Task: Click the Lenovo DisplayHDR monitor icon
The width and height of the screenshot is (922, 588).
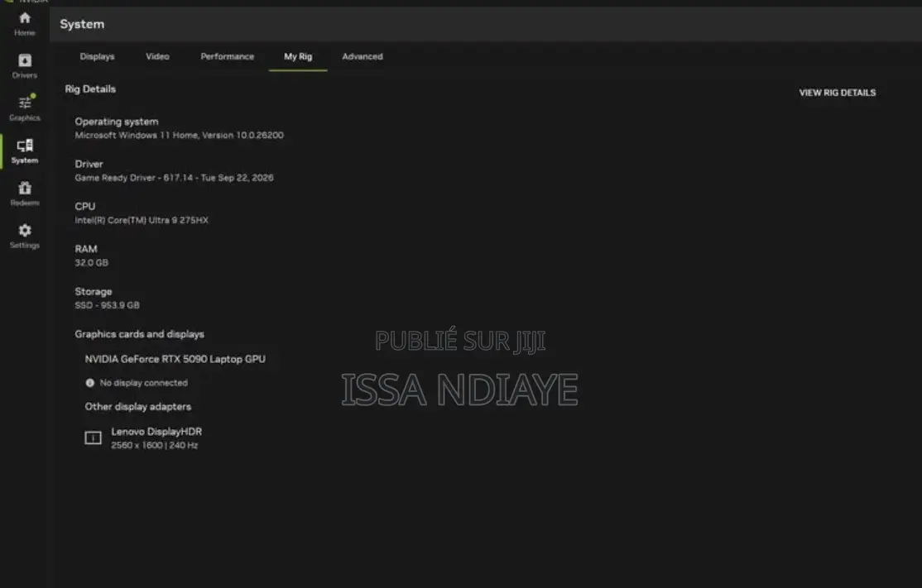Action: [x=93, y=437]
